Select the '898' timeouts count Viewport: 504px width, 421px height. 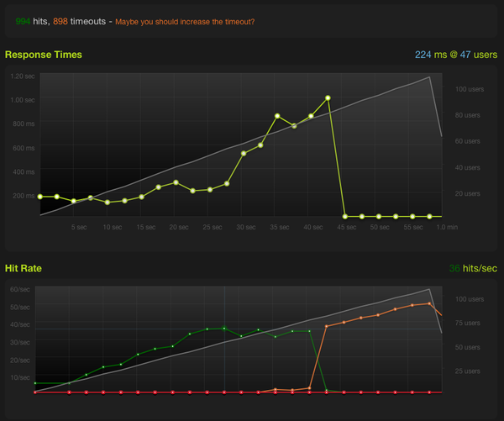pos(60,21)
